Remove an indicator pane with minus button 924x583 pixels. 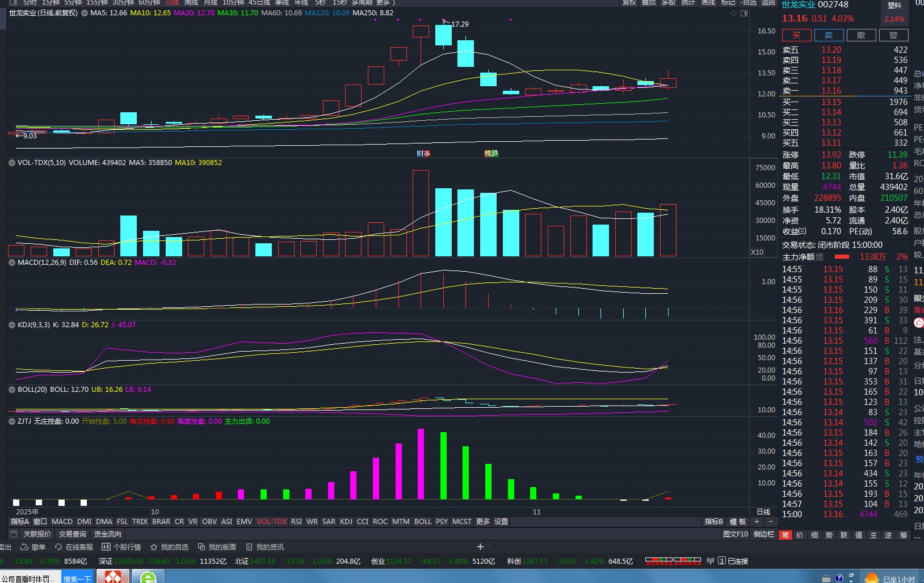click(770, 522)
